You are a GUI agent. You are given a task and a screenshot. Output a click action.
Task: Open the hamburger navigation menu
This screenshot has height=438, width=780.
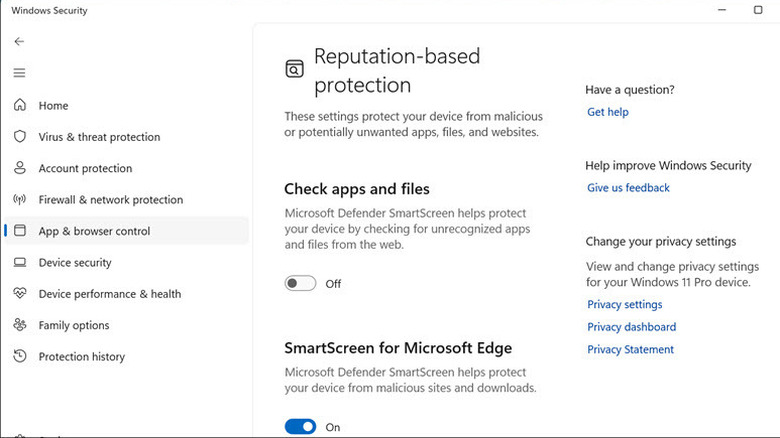point(19,73)
